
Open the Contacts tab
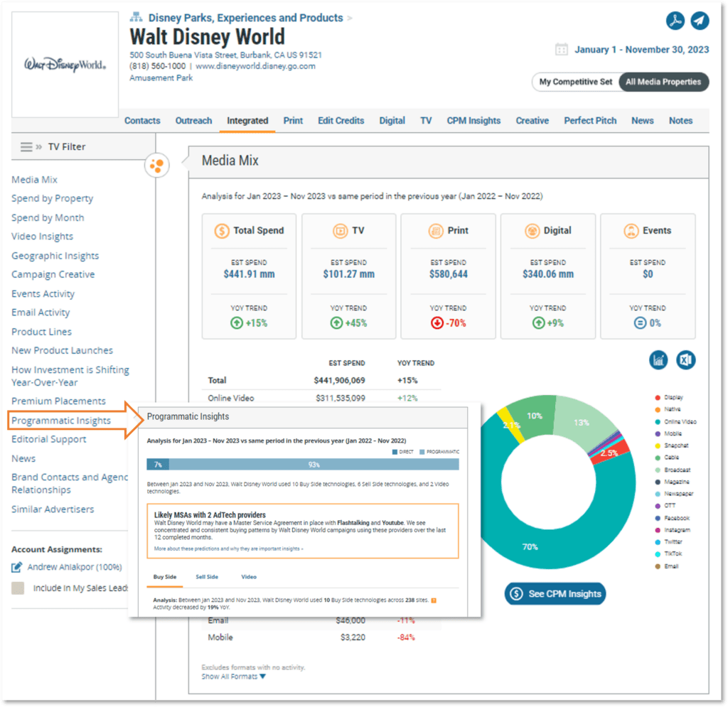tap(142, 121)
